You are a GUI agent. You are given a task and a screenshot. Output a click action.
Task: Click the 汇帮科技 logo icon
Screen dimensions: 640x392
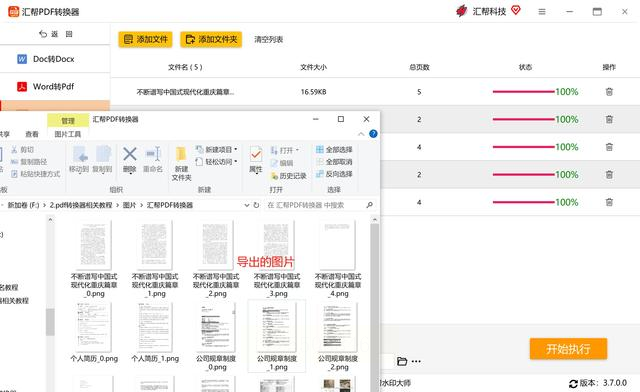click(461, 11)
